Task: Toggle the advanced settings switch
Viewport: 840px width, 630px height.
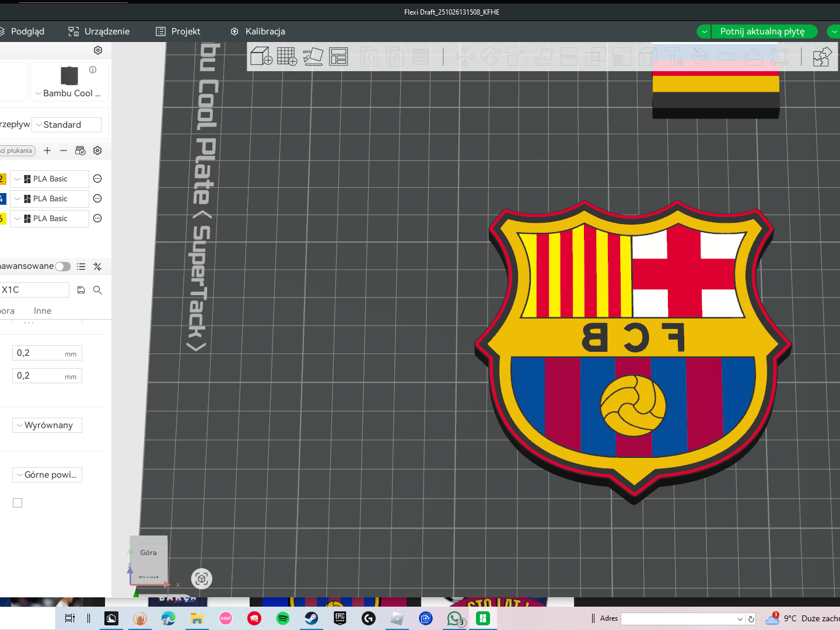Action: point(63,267)
